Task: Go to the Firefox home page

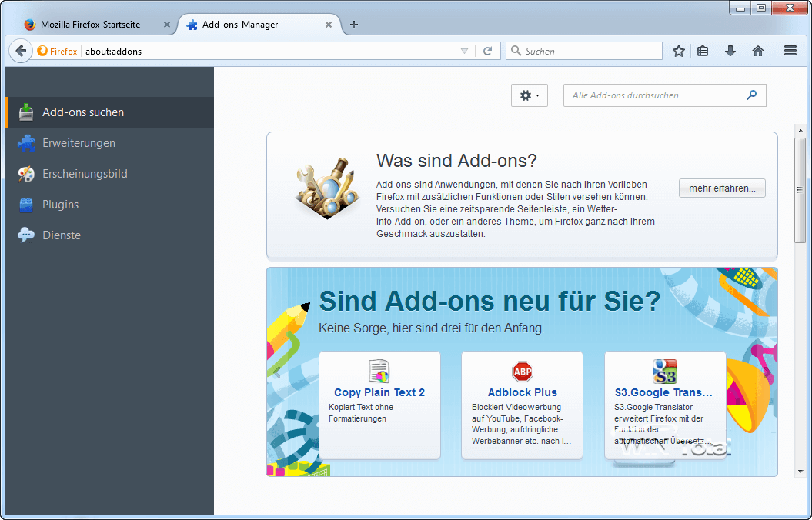Action: point(757,51)
